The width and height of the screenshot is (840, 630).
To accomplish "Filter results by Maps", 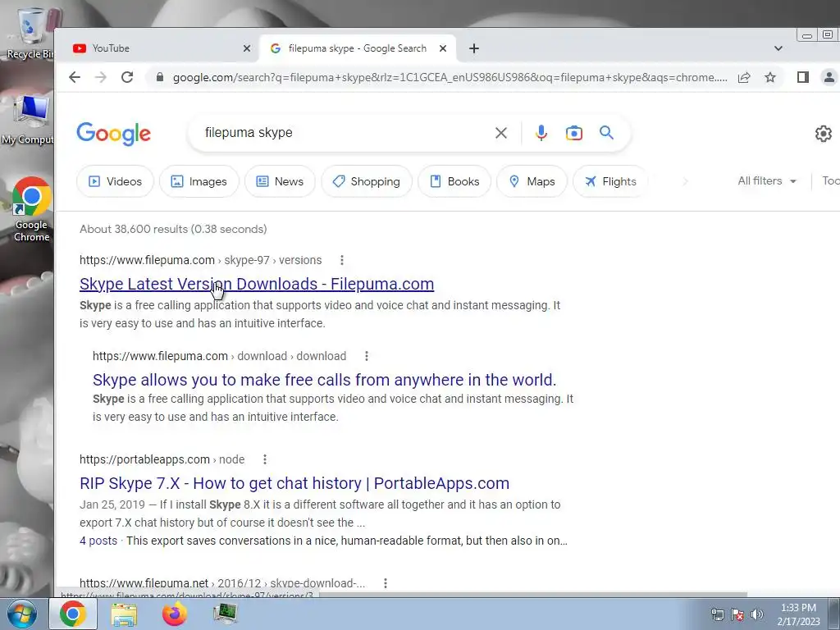I will point(532,181).
